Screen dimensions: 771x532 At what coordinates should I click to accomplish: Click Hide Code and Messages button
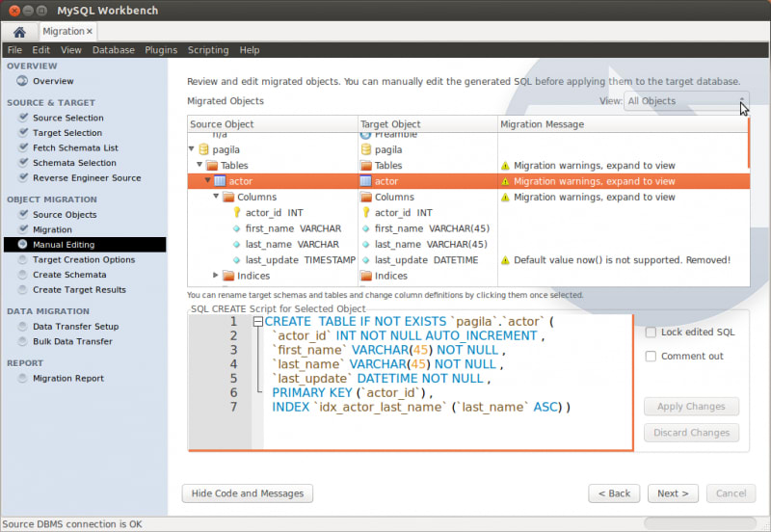pyautogui.click(x=248, y=493)
